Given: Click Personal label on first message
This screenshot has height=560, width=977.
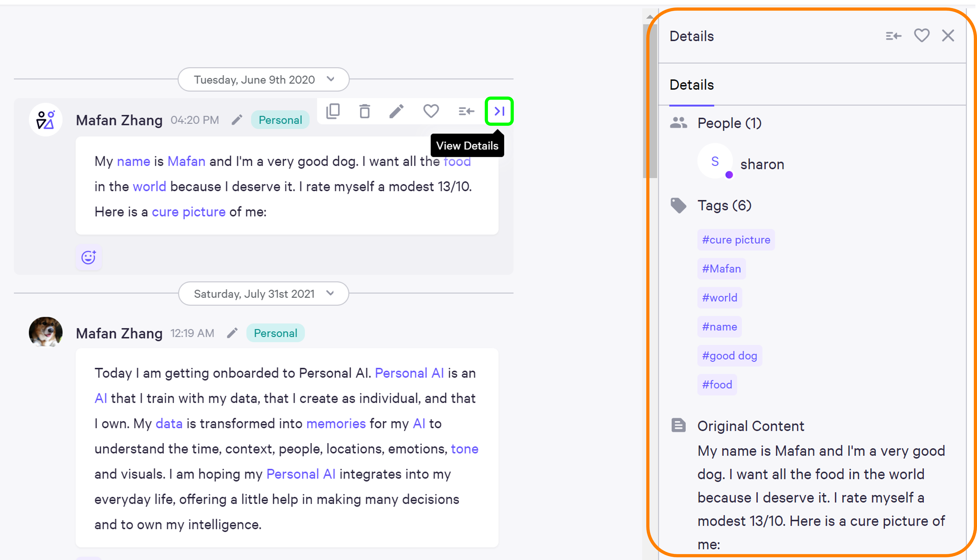Looking at the screenshot, I should coord(280,120).
